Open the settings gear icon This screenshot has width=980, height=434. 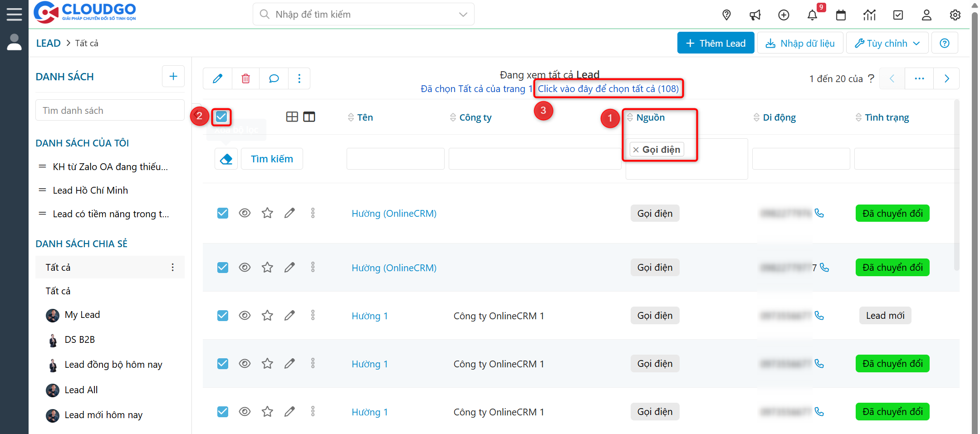pyautogui.click(x=955, y=15)
